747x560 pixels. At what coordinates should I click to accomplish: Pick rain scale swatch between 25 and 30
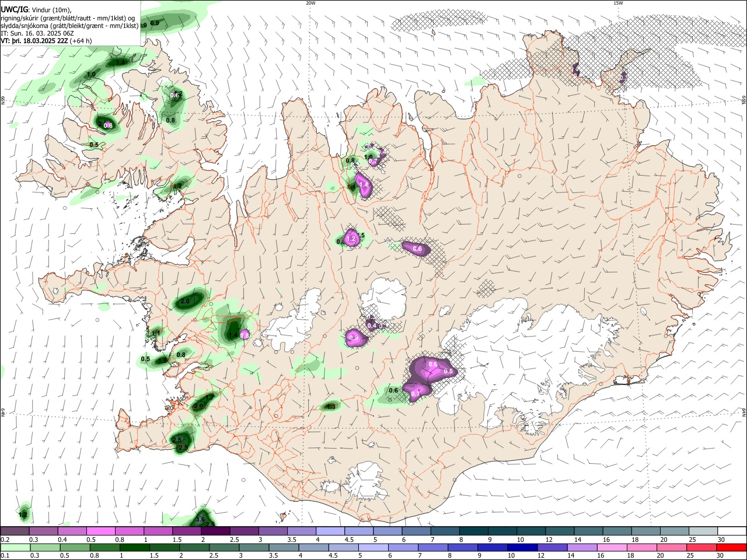[x=701, y=547]
